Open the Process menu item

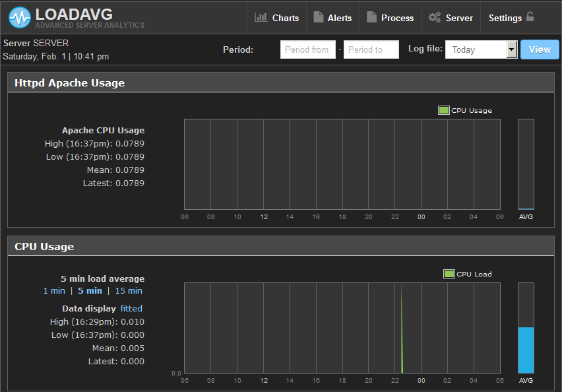click(397, 18)
